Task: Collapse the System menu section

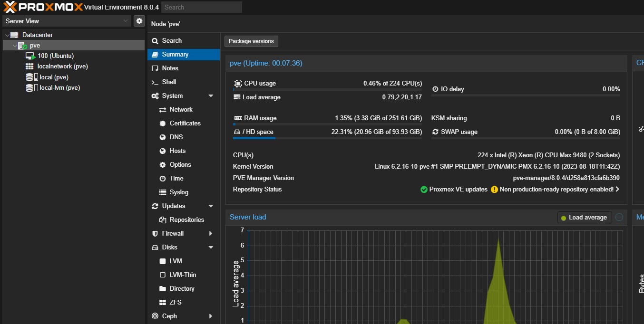Action: coord(211,96)
